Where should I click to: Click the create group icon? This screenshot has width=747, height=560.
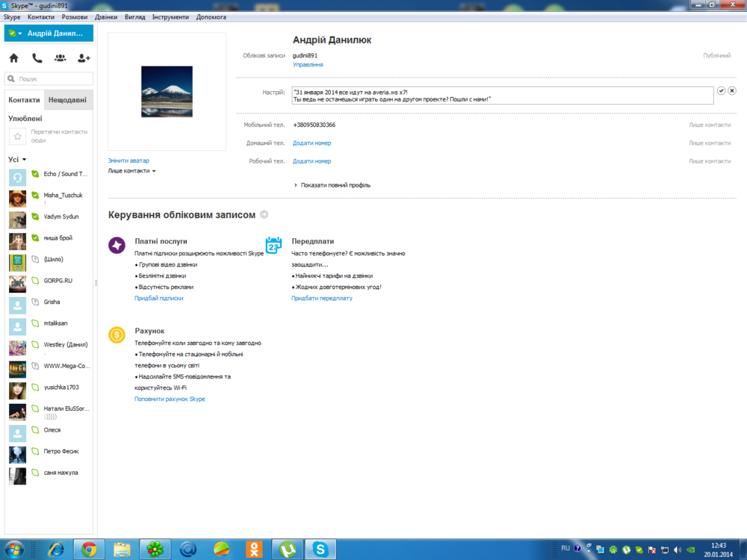point(61,58)
